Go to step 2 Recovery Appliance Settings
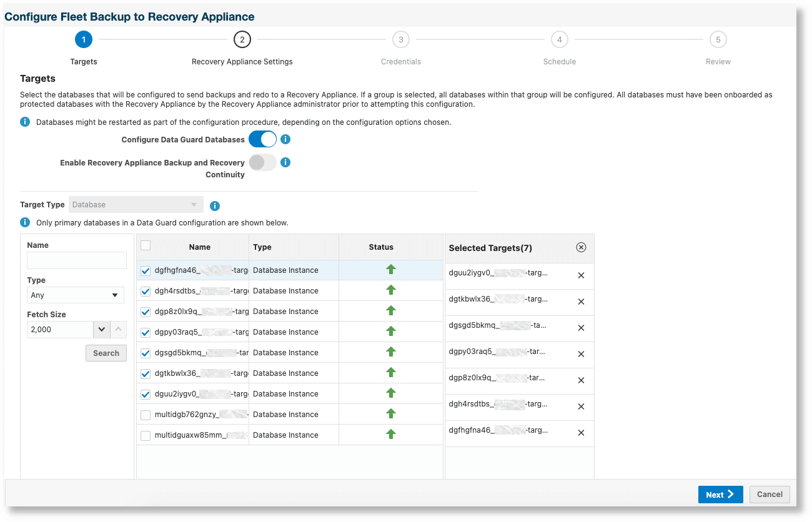This screenshot has width=812, height=522. (x=242, y=40)
